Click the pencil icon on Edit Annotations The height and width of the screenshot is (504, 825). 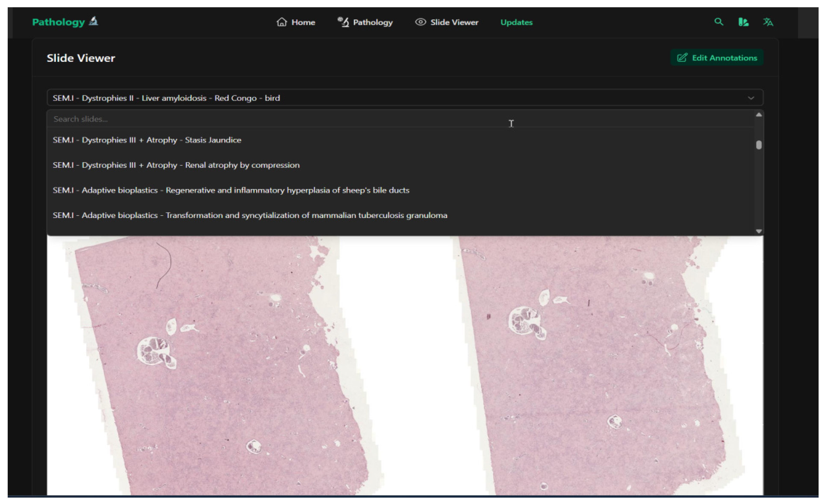(682, 58)
